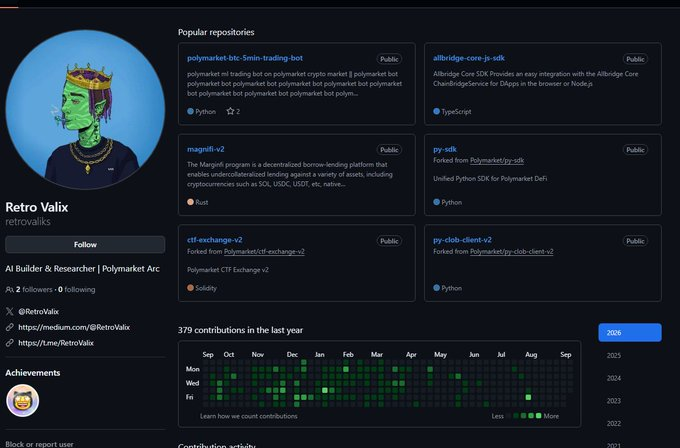680x448 pixels.
Task: Click the Solidity language dot on ctf-exchange-v2
Action: [190, 288]
